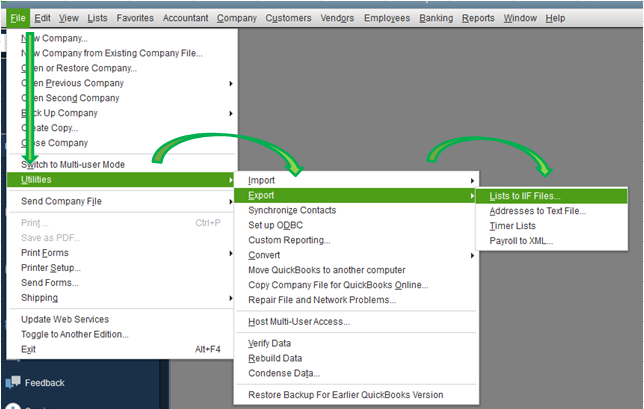Open the Customers menu
Image resolution: width=644 pixels, height=409 pixels.
point(288,18)
